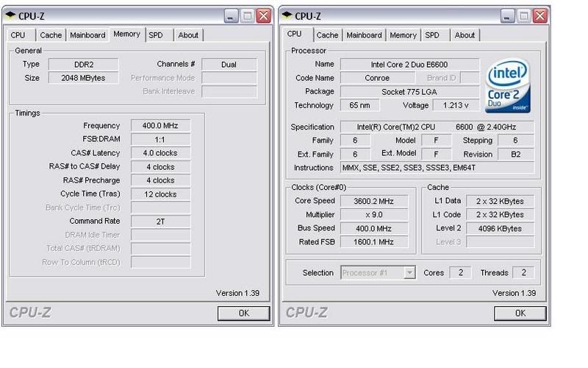Click the L1 Code cache value
This screenshot has width=588, height=368.
(x=501, y=214)
